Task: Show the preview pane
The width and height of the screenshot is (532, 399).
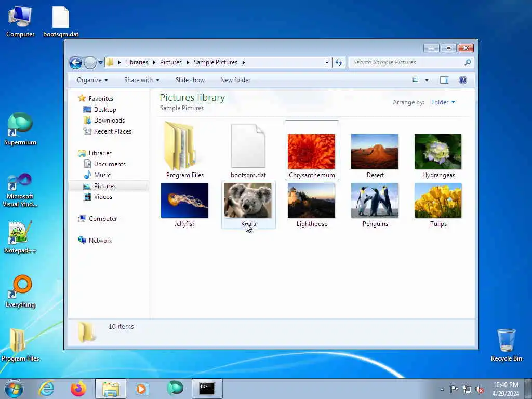Action: 444,80
